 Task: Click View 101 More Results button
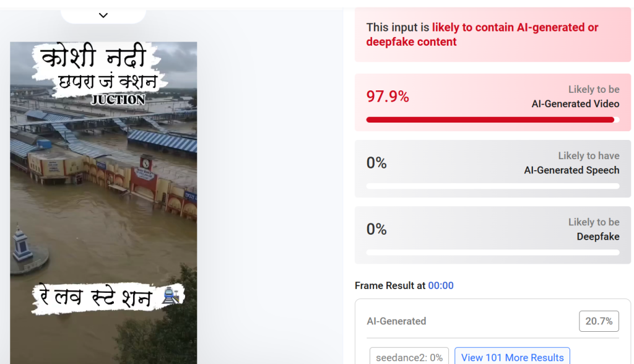pos(512,357)
